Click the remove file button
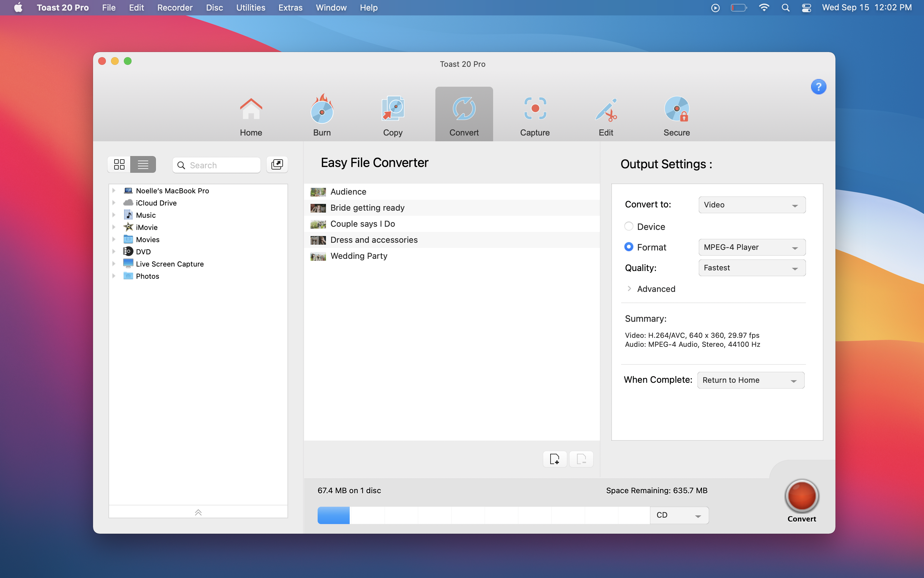Screen dimensions: 924x578 click(581, 459)
